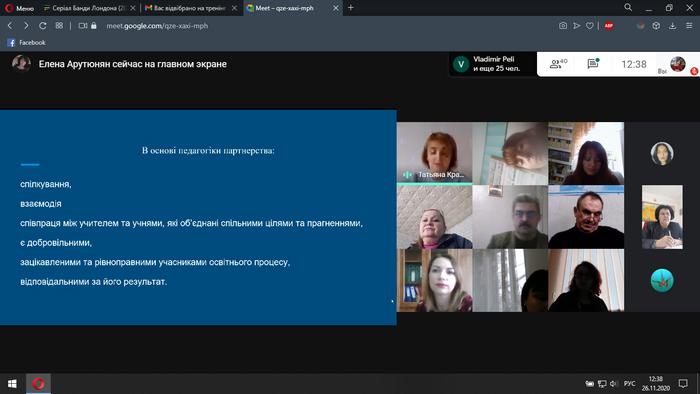700x394 pixels.
Task: Open the Facebook bookmark
Action: 26,42
